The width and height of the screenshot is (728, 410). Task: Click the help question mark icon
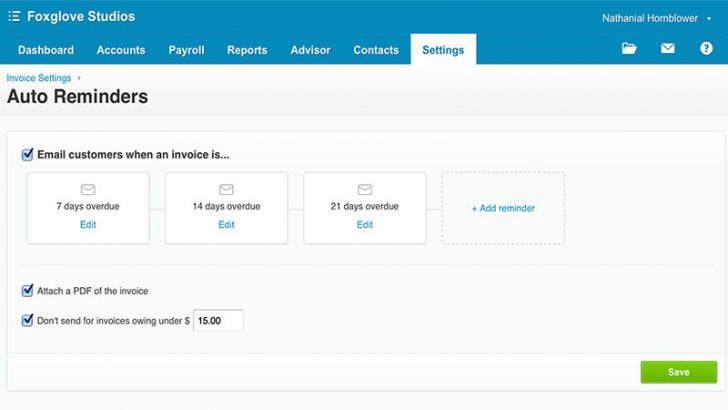(x=706, y=48)
